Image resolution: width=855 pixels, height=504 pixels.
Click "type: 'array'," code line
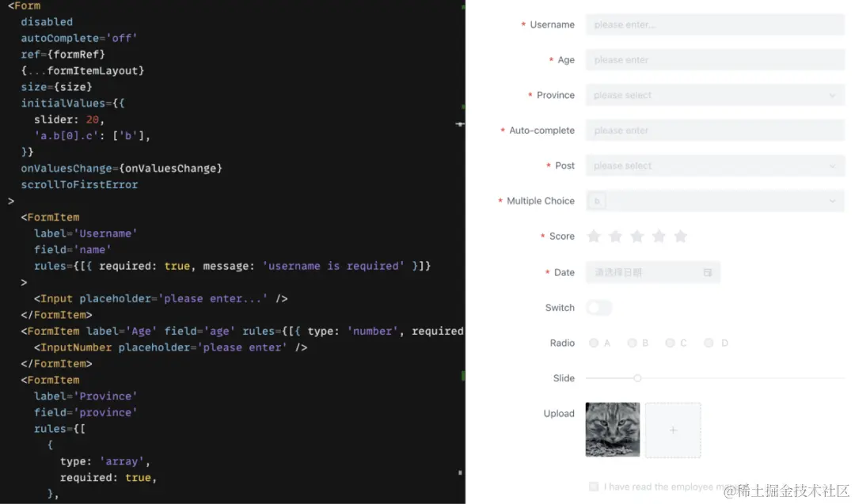pyautogui.click(x=105, y=461)
